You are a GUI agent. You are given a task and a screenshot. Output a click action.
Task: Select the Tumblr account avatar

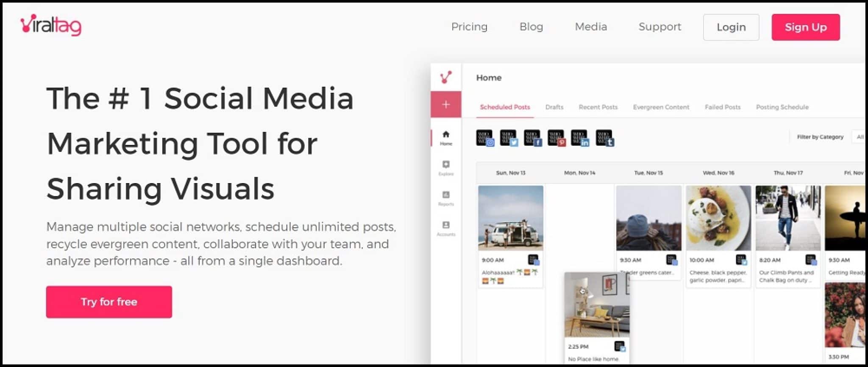[605, 138]
